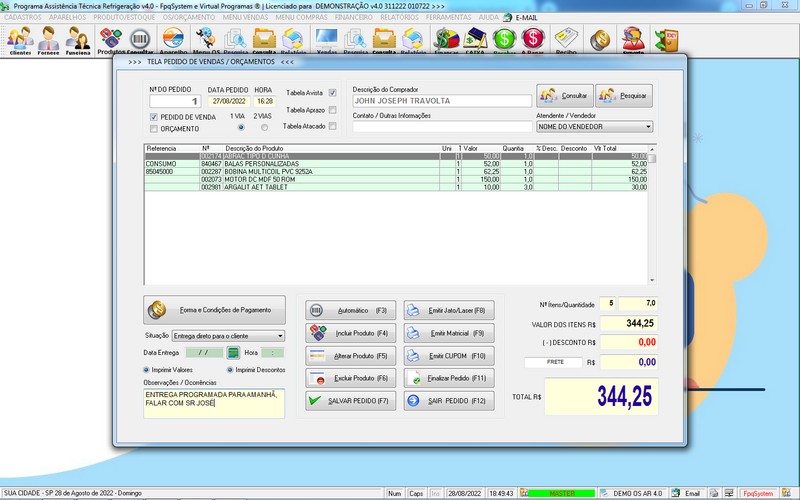Image resolution: width=800 pixels, height=500 pixels.
Task: Open the Clientes toolbar icon
Action: [x=20, y=40]
